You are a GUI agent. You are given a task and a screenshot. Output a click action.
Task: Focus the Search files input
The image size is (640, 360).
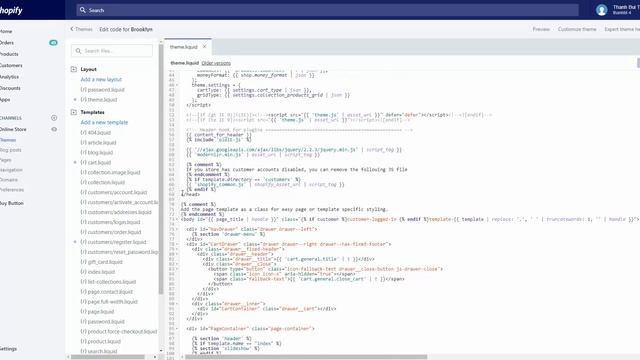click(x=112, y=51)
